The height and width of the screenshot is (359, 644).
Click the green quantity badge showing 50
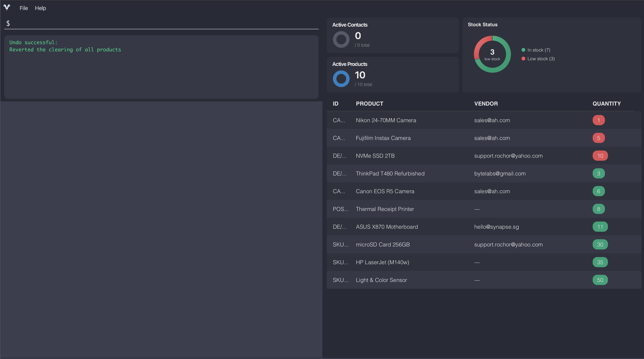[600, 280]
